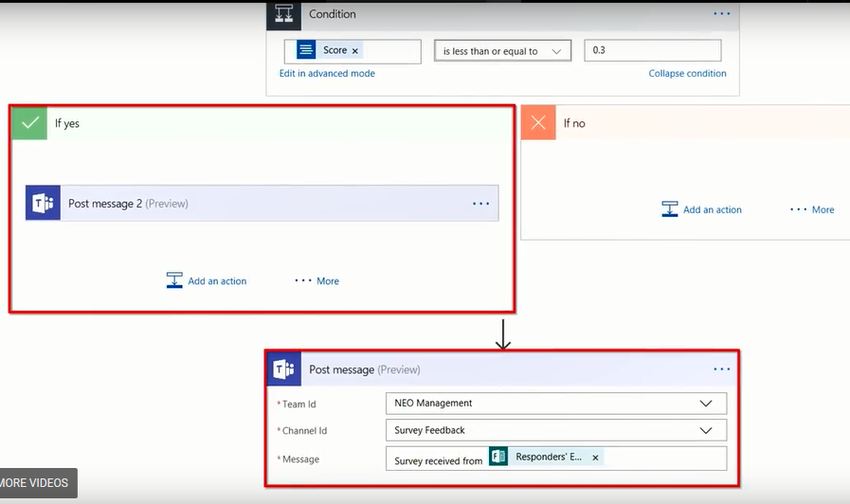Click the Condition block icon
850x504 pixels.
283,14
